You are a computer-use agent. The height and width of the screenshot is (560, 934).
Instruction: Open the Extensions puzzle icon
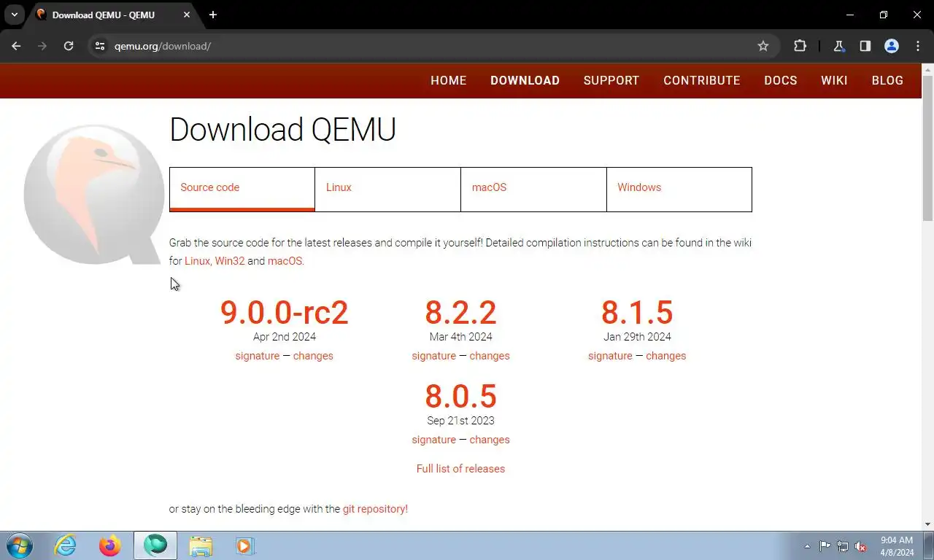[x=800, y=46]
